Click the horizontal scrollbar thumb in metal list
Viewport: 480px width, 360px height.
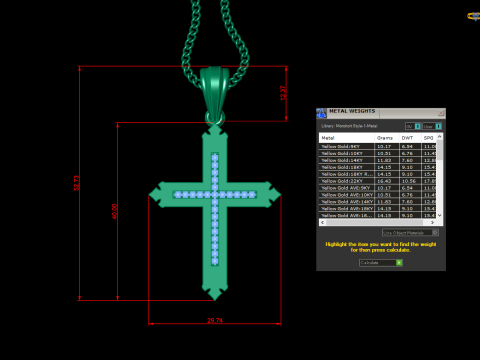(x=374, y=222)
